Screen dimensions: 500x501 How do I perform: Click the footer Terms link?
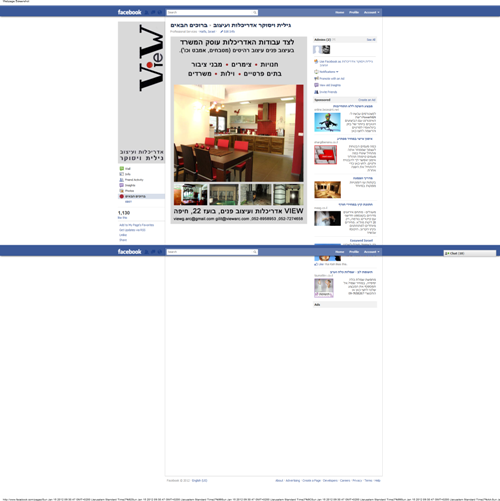[x=368, y=480]
